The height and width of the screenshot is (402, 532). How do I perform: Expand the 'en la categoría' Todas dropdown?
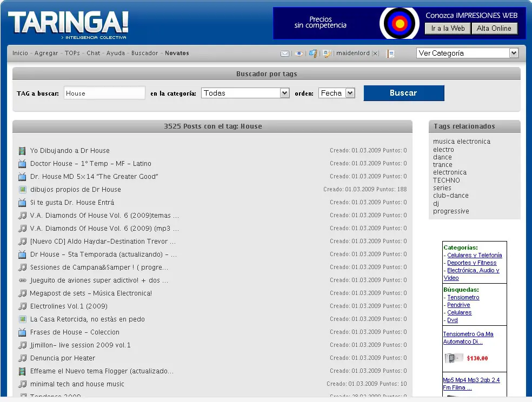tap(245, 93)
